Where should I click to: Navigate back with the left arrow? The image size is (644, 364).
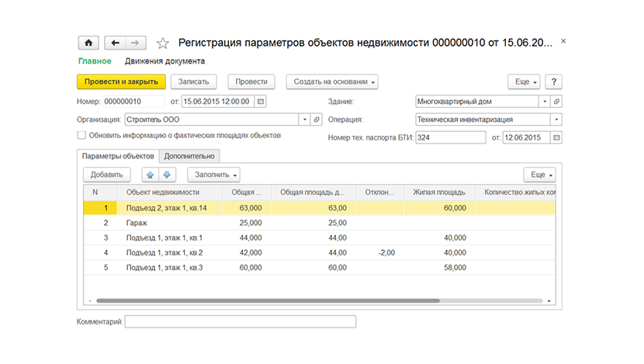(x=115, y=43)
